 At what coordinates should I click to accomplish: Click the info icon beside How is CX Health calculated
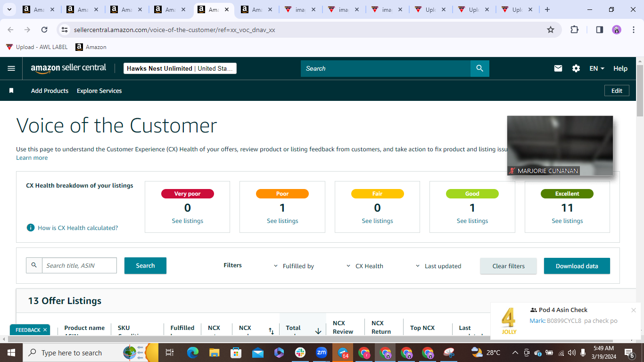click(x=31, y=228)
